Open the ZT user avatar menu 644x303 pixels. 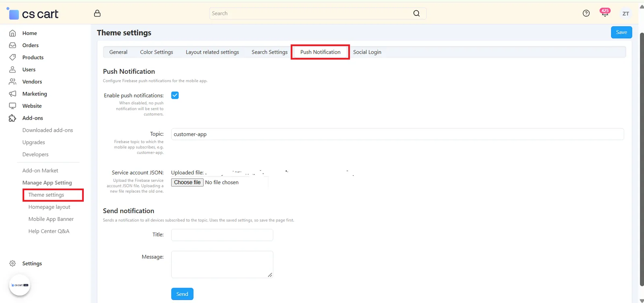tap(625, 13)
